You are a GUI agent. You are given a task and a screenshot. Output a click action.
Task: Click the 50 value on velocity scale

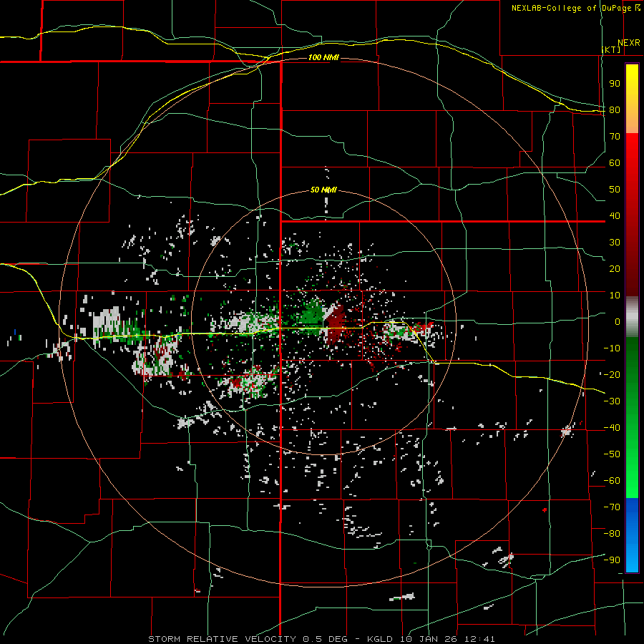click(615, 190)
